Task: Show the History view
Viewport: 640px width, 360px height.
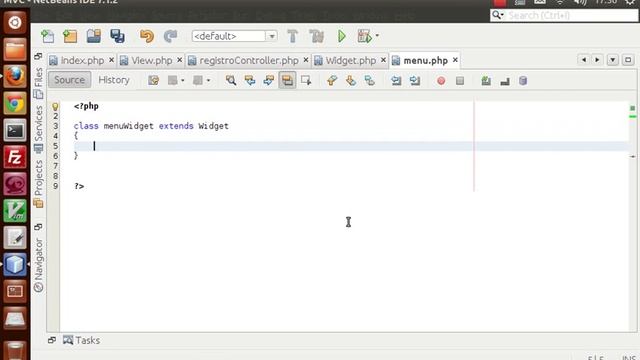Action: (114, 80)
